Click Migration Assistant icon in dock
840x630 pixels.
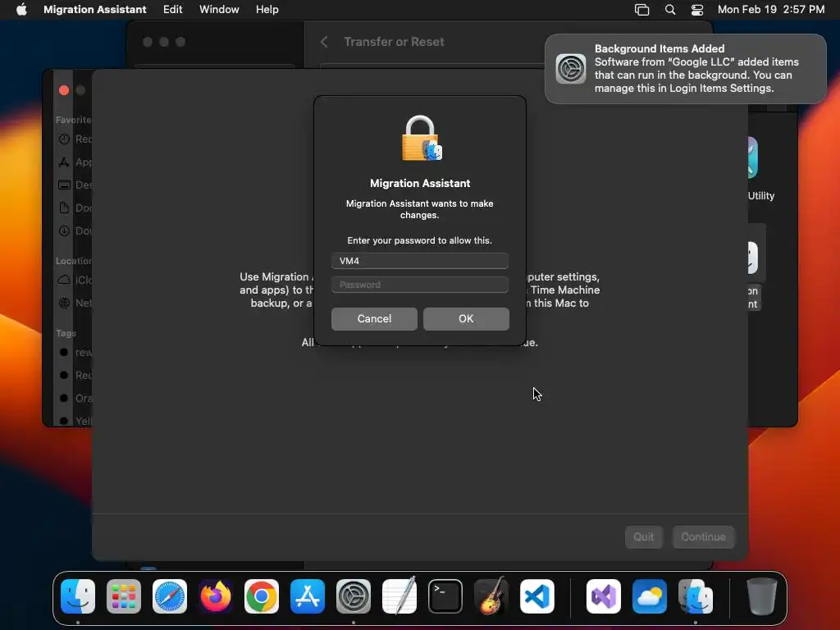696,596
